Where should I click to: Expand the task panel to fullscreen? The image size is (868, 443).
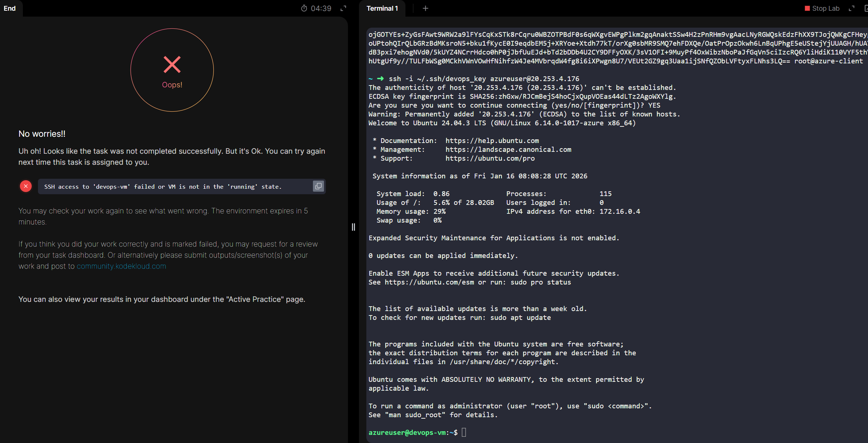coord(343,8)
